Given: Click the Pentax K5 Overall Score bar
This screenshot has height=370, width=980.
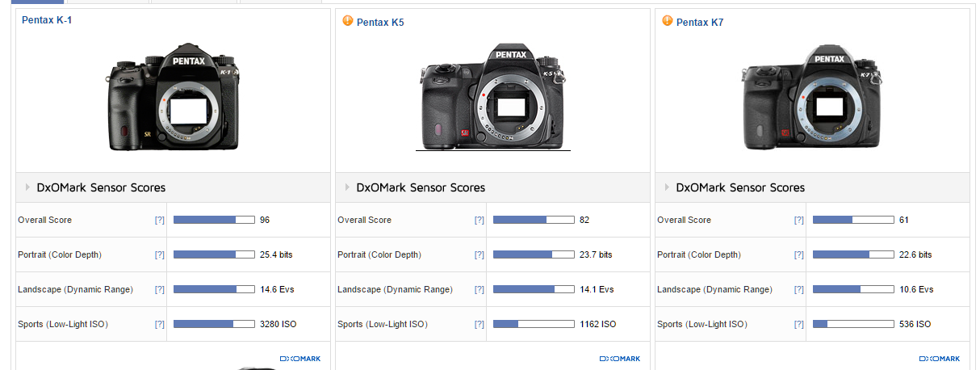Looking at the screenshot, I should (534, 220).
